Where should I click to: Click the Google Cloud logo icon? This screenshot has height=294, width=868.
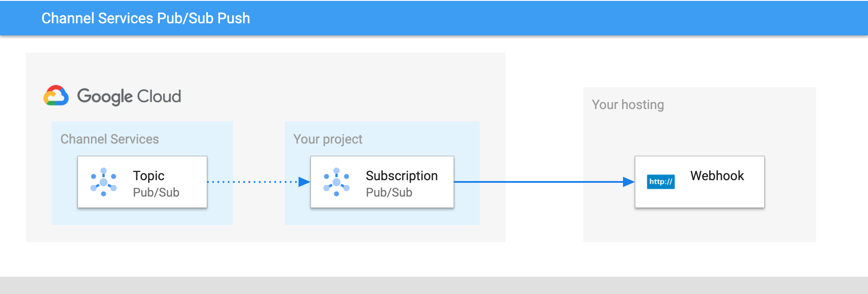coord(56,96)
